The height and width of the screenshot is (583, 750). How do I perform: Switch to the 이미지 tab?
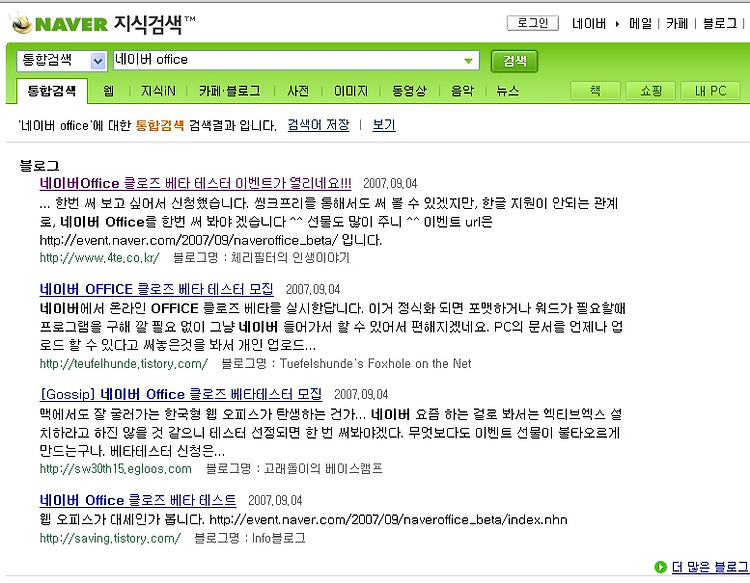[351, 91]
